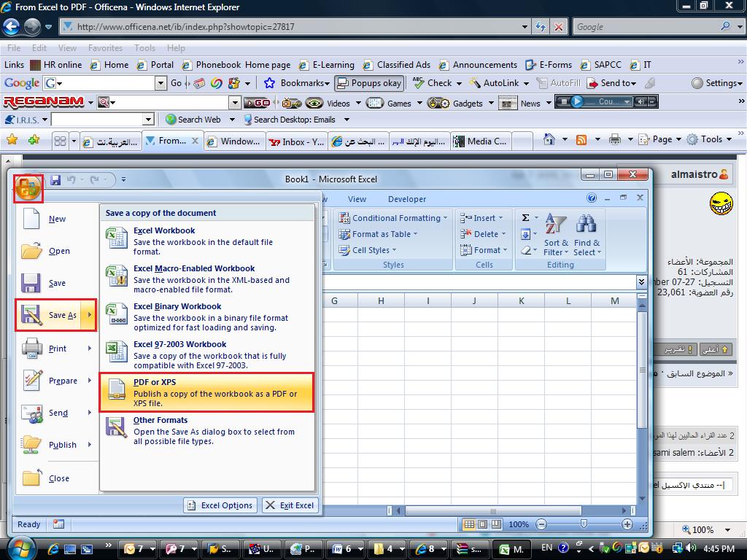Select Excel 97-2003 Workbook option
The image size is (747, 560).
point(206,354)
